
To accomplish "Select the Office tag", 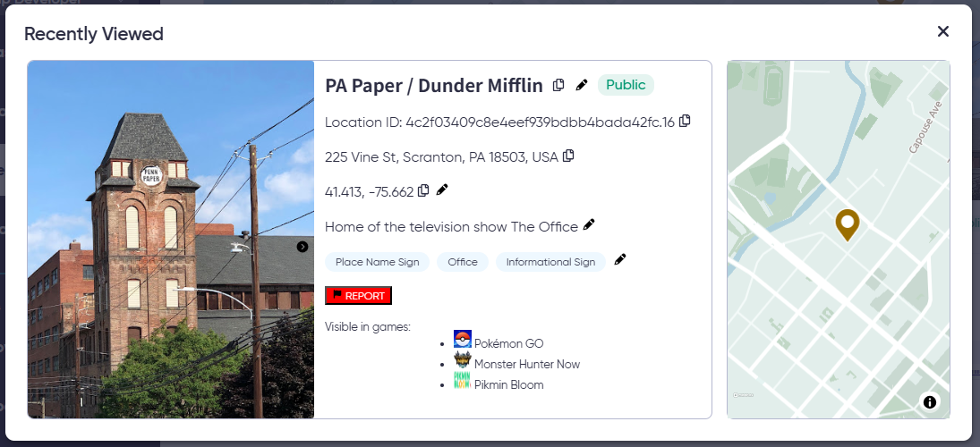I will (x=463, y=262).
